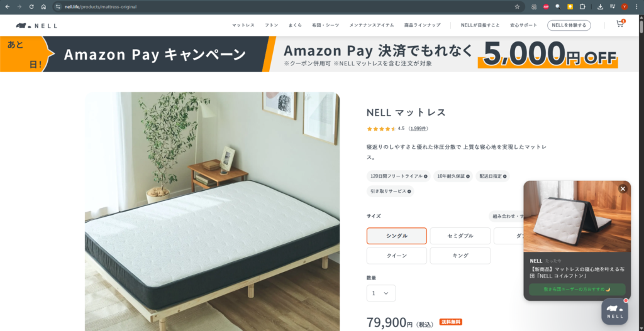Choose the キング size option

click(x=460, y=256)
